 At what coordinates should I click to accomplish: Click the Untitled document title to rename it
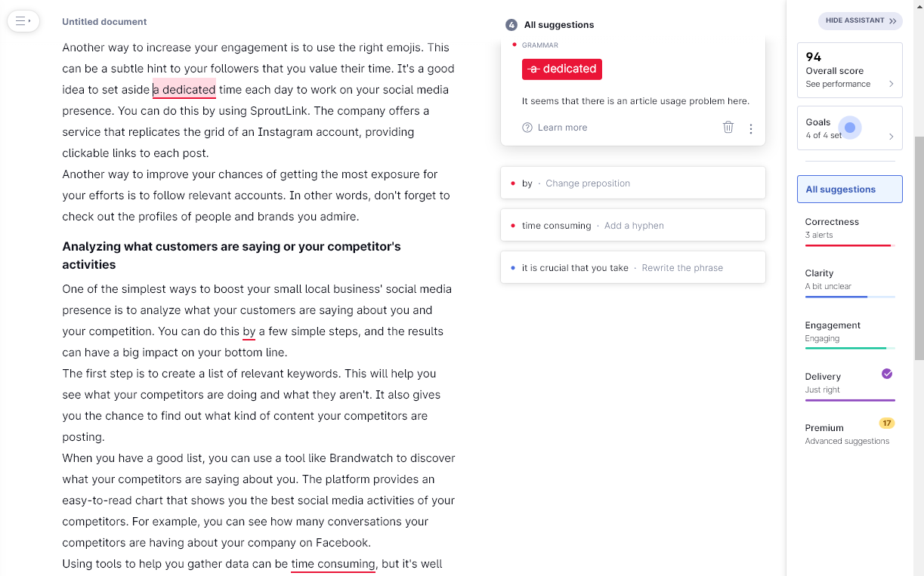[104, 22]
